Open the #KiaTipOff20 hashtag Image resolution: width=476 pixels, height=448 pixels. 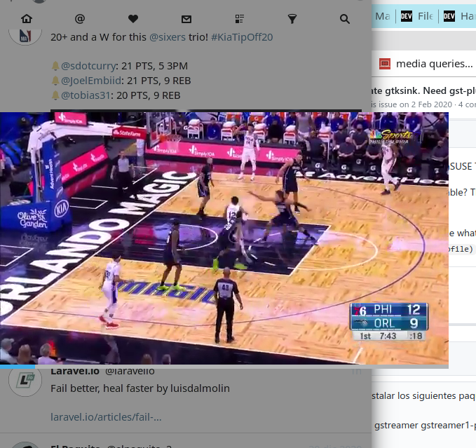[242, 37]
